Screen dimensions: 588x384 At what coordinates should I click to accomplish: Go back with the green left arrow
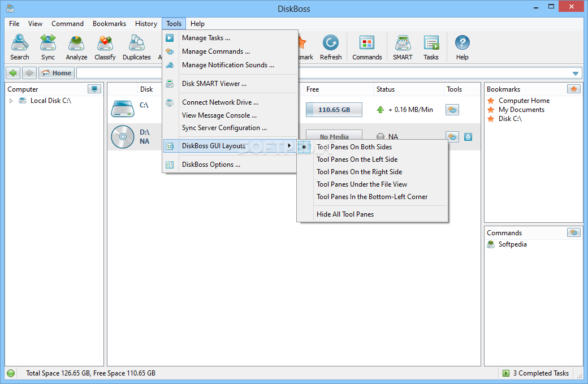pyautogui.click(x=13, y=73)
